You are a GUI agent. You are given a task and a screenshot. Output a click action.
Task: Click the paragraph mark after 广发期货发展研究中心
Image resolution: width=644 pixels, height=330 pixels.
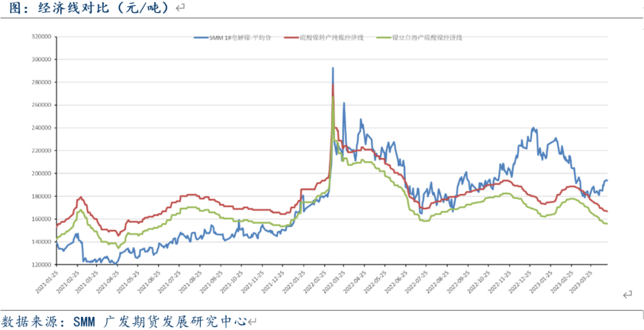pos(252,322)
